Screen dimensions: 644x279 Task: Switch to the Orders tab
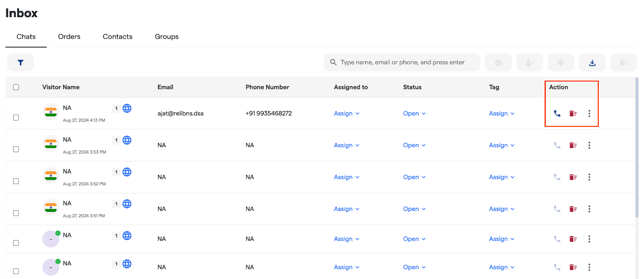coord(69,37)
